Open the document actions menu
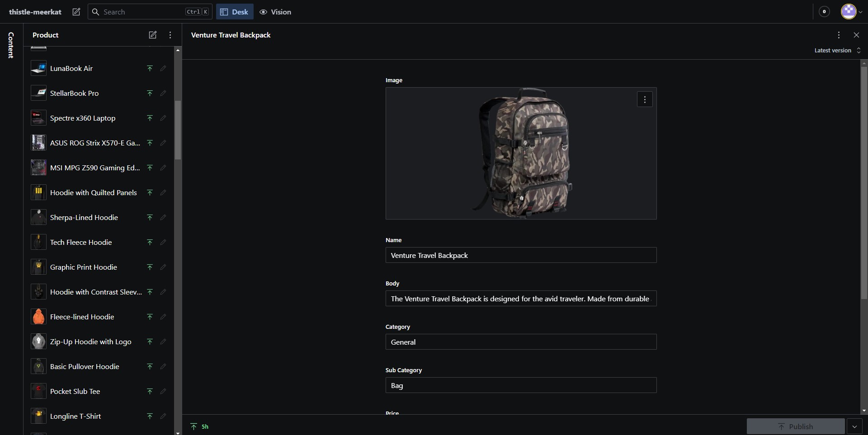This screenshot has width=868, height=435. click(x=838, y=35)
